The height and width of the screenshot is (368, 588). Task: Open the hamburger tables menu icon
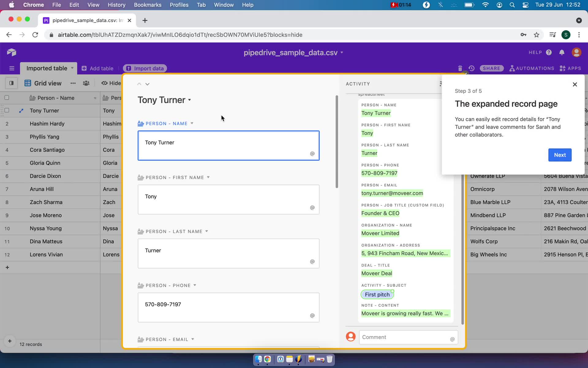(12, 68)
